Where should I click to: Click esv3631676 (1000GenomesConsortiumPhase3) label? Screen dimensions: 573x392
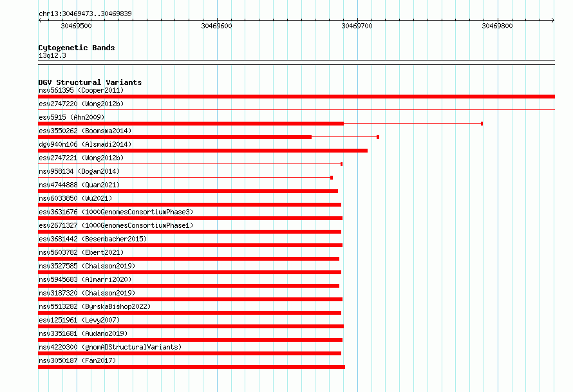116,212
